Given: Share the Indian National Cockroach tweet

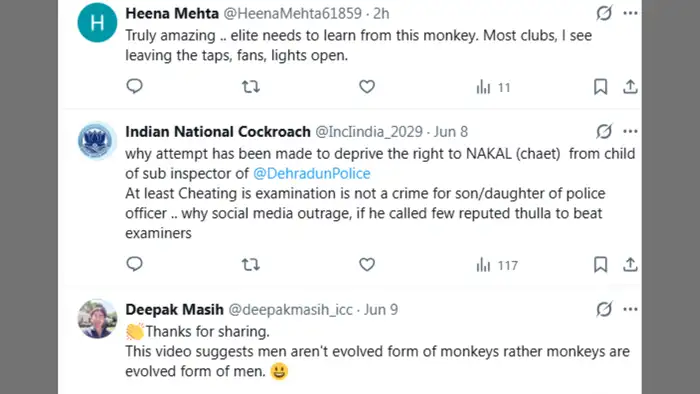Looking at the screenshot, I should [630, 265].
